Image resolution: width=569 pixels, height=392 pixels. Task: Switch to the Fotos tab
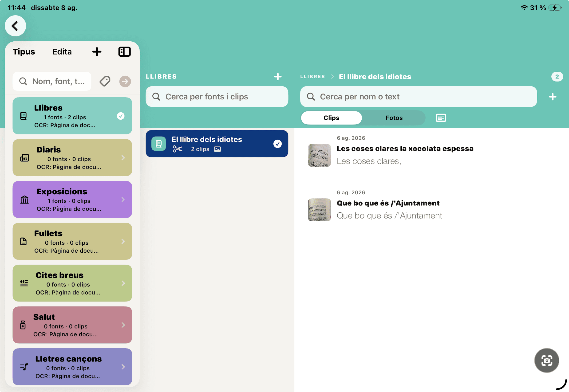point(394,118)
